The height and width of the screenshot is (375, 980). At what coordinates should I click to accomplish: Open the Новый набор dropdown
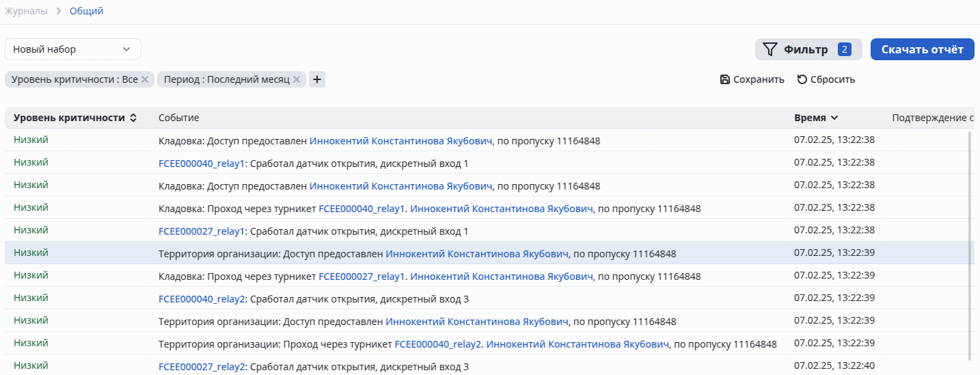tap(72, 49)
